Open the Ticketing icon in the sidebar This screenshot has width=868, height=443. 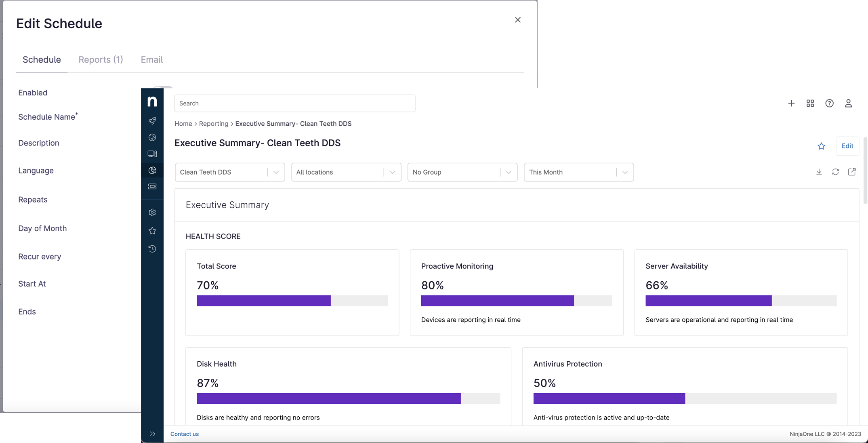tap(152, 186)
